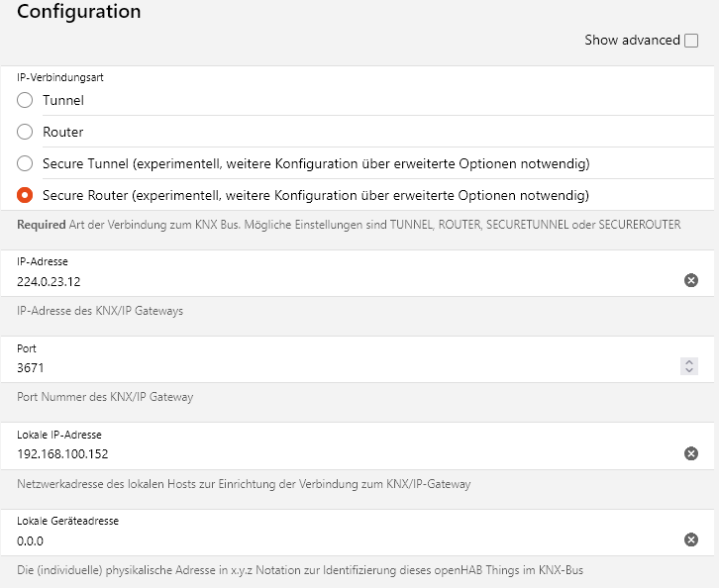Viewport: 719px width, 588px height.
Task: Click the "Show advanced" label text
Action: click(x=632, y=41)
